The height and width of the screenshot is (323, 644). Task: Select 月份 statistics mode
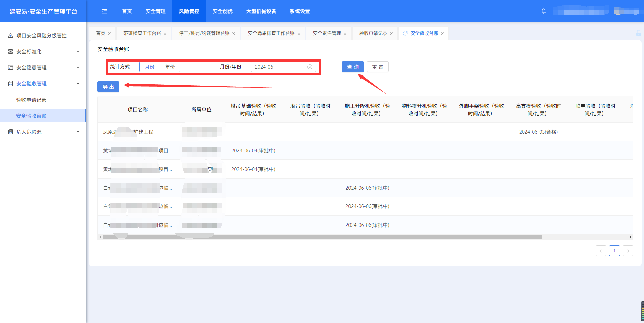click(150, 67)
